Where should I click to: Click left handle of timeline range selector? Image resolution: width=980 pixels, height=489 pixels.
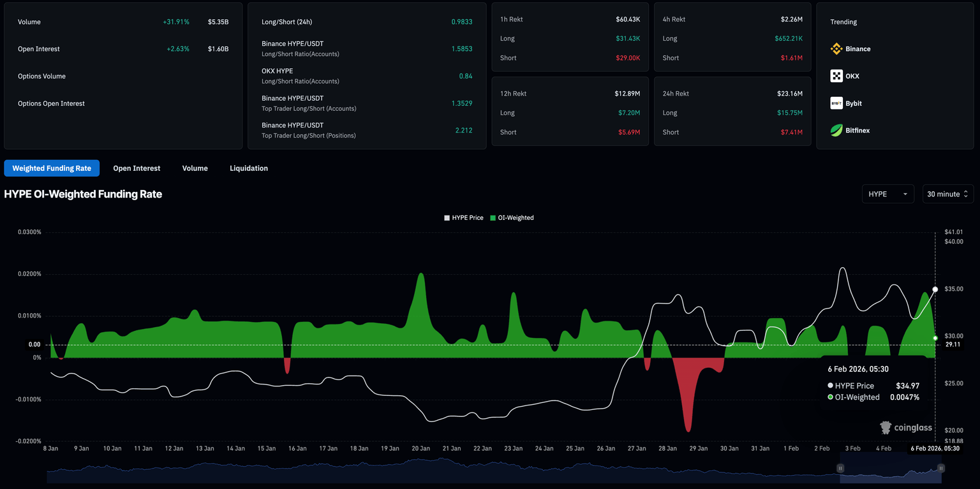[x=840, y=468]
